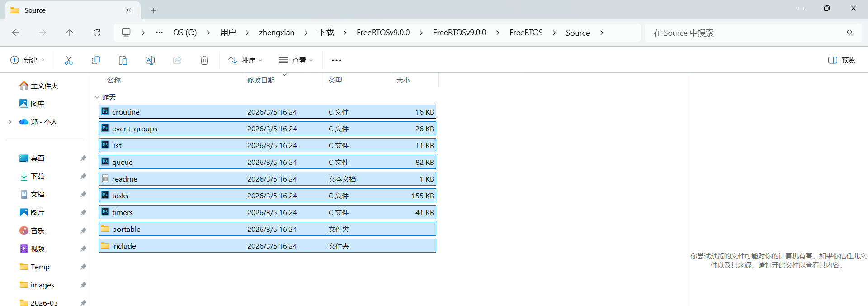Select the queue file

(x=267, y=162)
